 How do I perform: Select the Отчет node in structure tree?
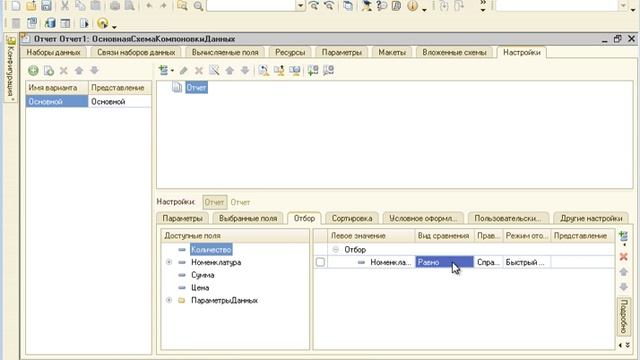click(x=196, y=87)
